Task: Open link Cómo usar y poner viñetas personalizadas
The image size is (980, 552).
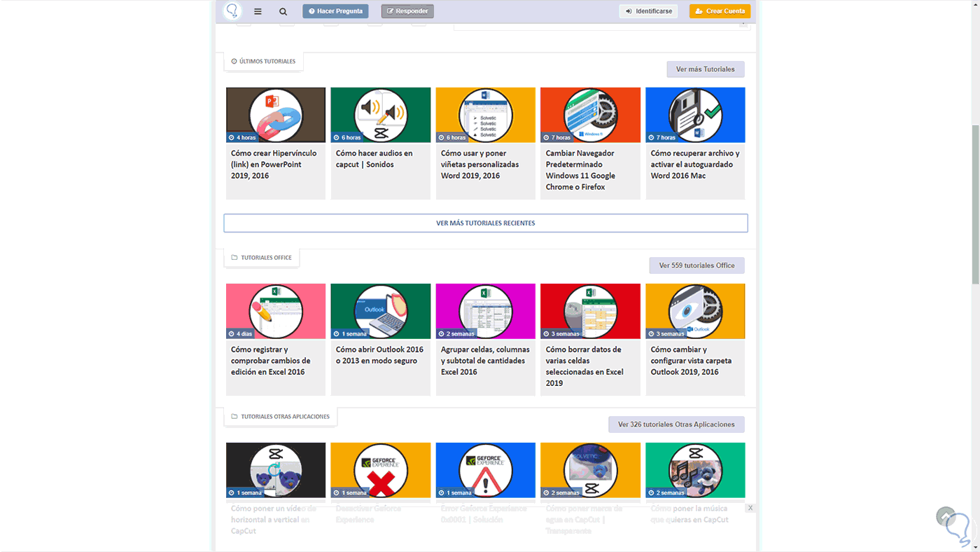Action: coord(480,165)
